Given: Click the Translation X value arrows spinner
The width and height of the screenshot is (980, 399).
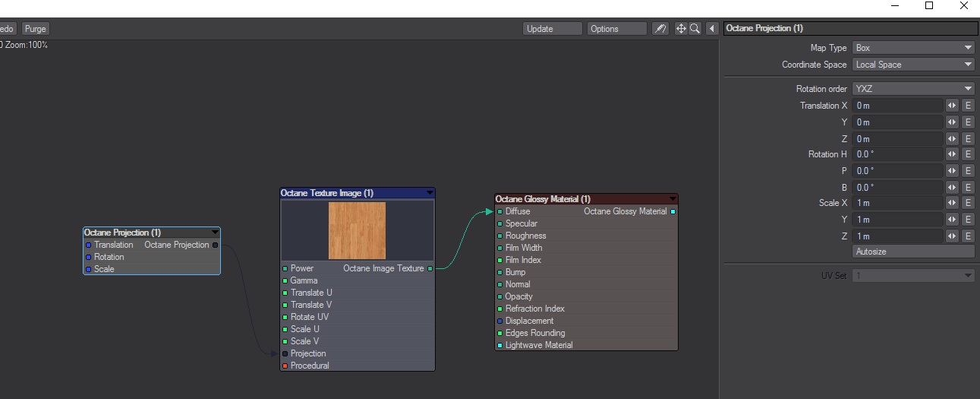Looking at the screenshot, I should pyautogui.click(x=952, y=106).
